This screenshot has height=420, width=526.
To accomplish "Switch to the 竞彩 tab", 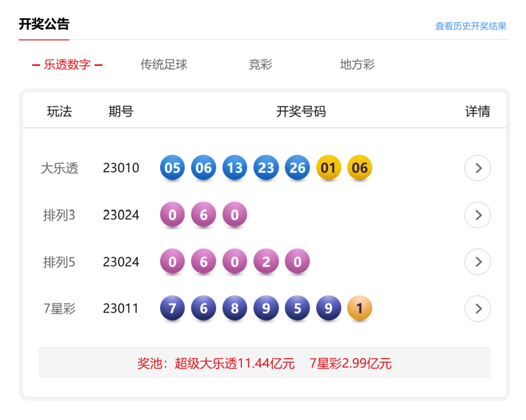I will click(x=261, y=65).
